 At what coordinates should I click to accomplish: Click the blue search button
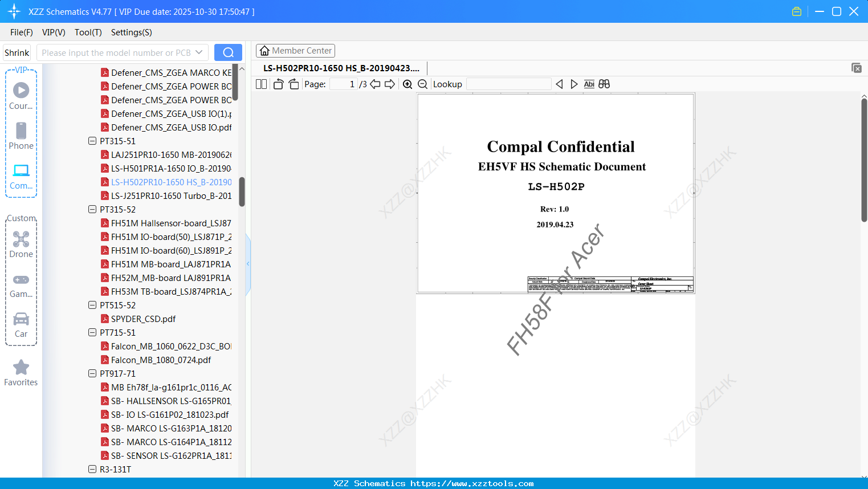coord(228,52)
